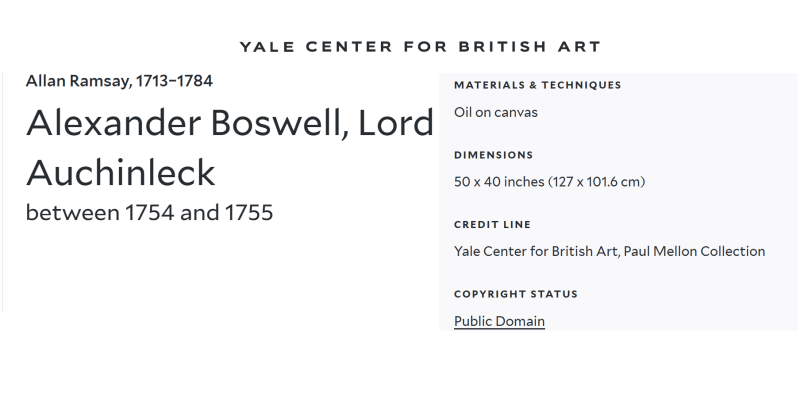Click BRITISH ART in the header logo
Screen dimensions: 800x395
click(x=530, y=46)
